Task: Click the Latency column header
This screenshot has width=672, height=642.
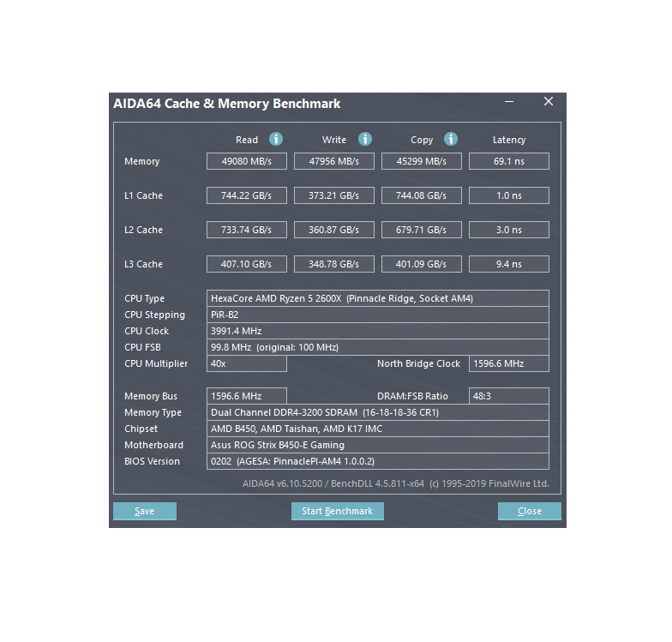Action: coord(509,141)
